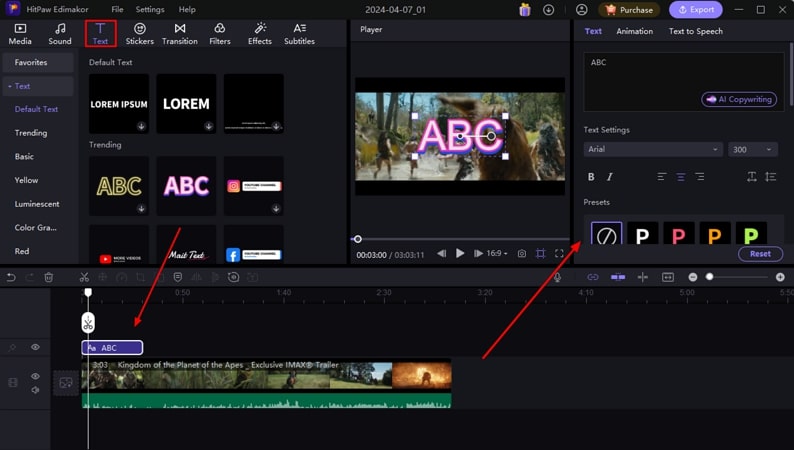Open the Effects tab

click(x=260, y=34)
